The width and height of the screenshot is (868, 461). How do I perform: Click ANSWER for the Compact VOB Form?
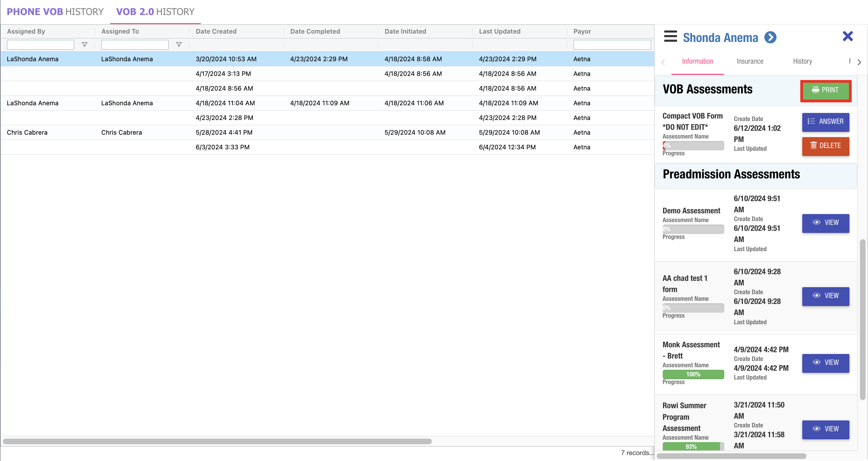pos(825,122)
